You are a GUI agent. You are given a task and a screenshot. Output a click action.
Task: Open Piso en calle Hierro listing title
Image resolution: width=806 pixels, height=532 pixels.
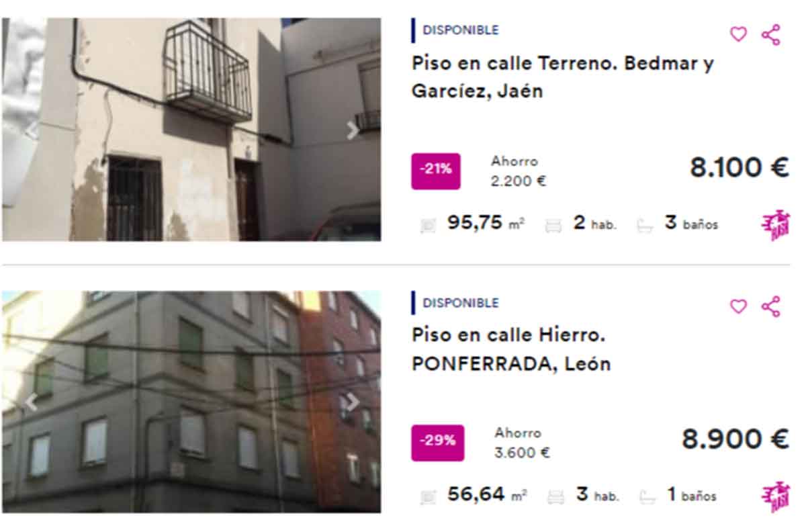pos(511,349)
